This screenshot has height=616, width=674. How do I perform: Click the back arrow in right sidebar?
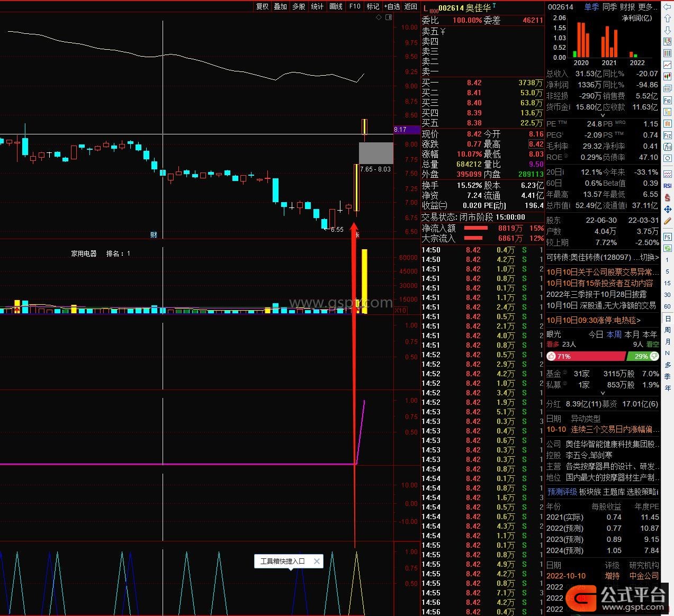[x=668, y=8]
